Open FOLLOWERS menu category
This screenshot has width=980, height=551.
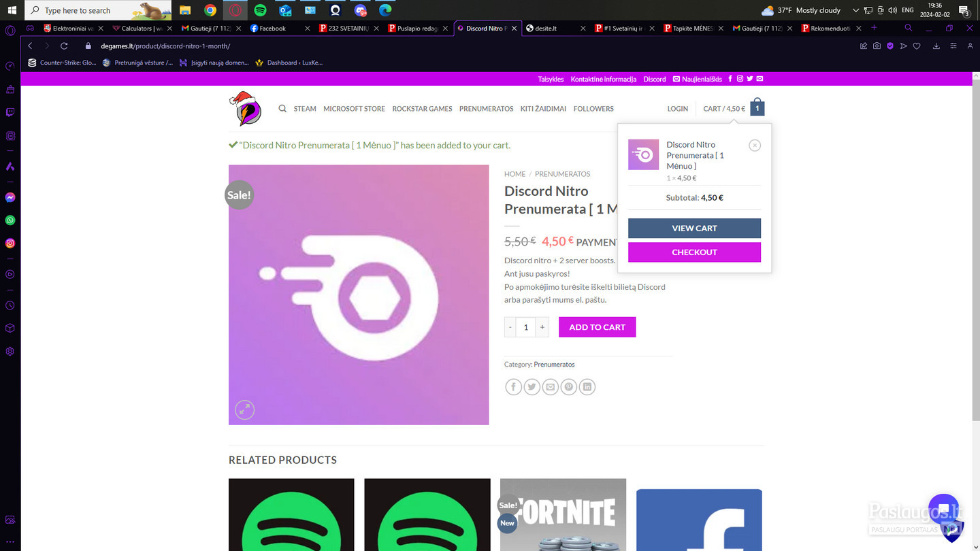pyautogui.click(x=593, y=109)
